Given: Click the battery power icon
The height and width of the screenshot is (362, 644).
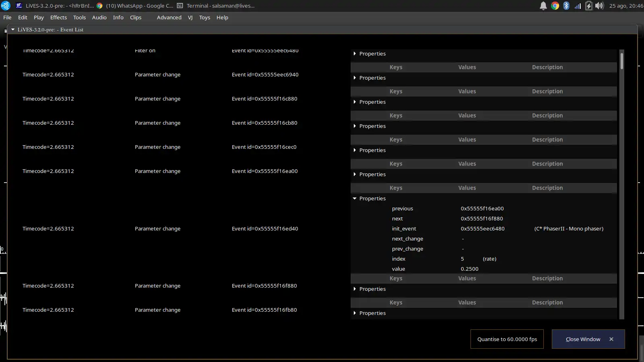Looking at the screenshot, I should point(588,6).
